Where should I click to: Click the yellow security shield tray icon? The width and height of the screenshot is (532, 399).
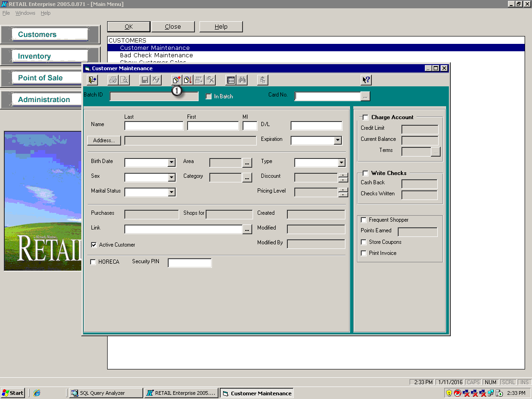449,393
